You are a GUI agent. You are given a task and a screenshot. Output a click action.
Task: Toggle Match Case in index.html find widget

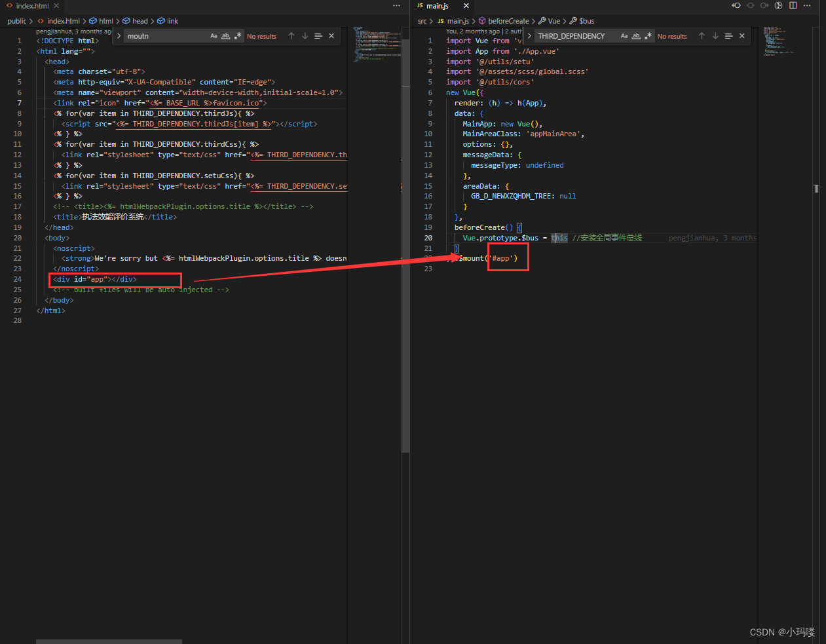pos(214,36)
